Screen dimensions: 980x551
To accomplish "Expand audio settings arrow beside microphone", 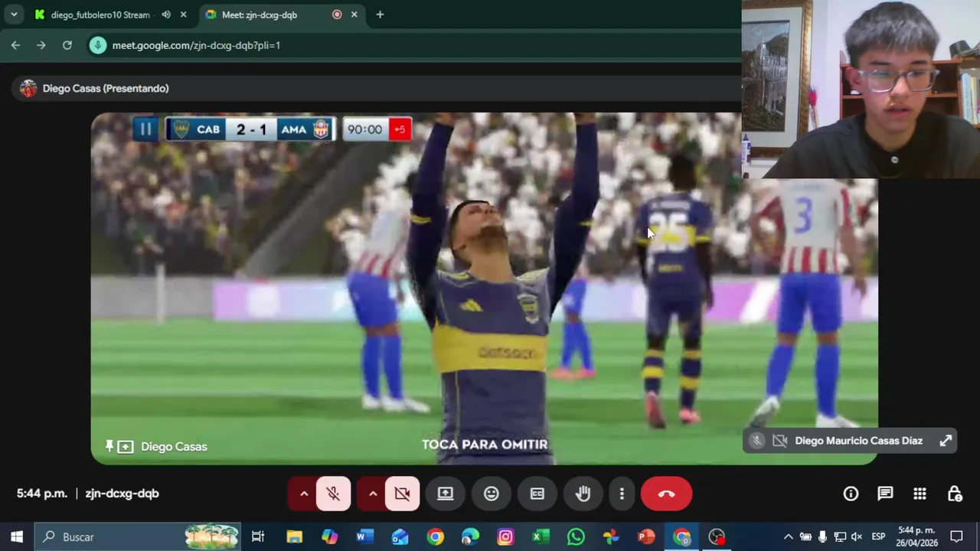I will [303, 494].
